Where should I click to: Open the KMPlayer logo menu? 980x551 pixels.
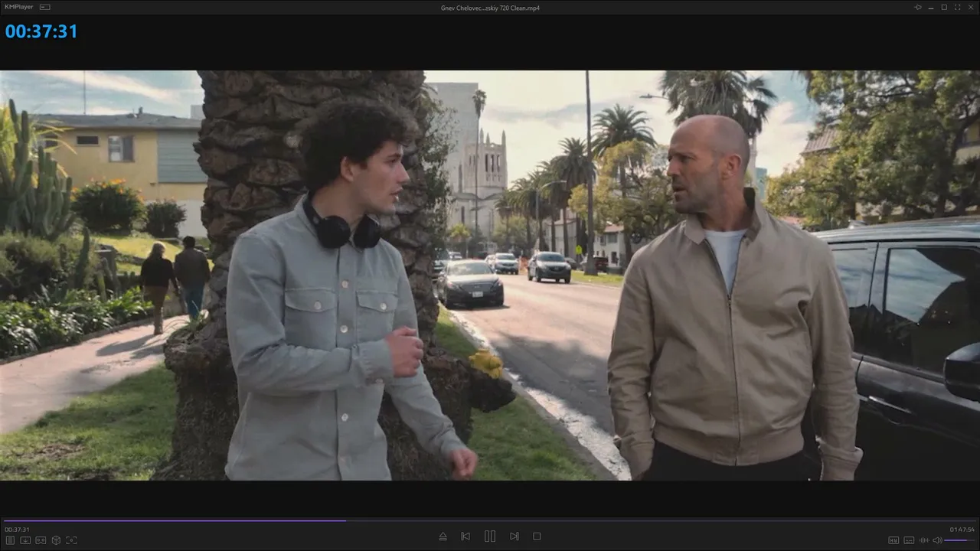tap(19, 7)
